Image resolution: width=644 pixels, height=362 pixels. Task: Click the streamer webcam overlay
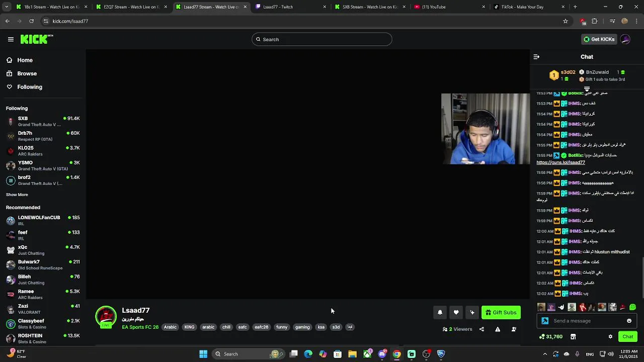point(486,129)
